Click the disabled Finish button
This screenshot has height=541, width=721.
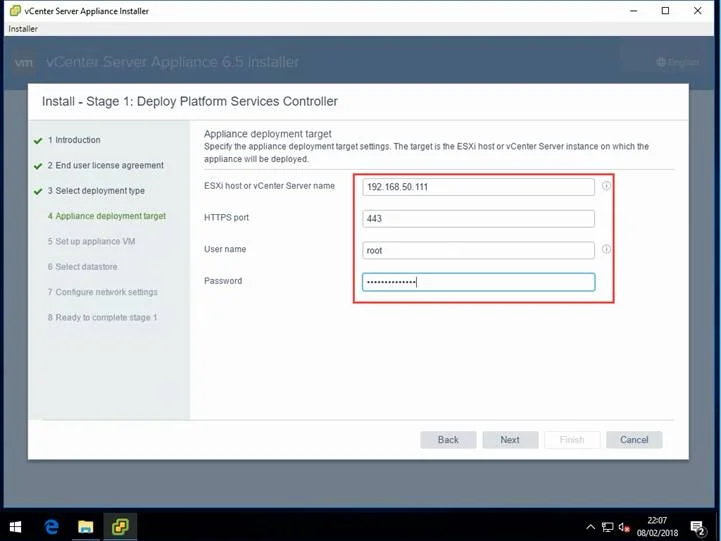pyautogui.click(x=572, y=440)
